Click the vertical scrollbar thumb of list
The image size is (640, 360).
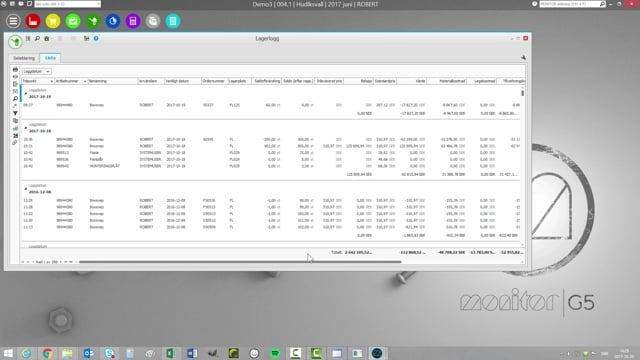[x=522, y=93]
